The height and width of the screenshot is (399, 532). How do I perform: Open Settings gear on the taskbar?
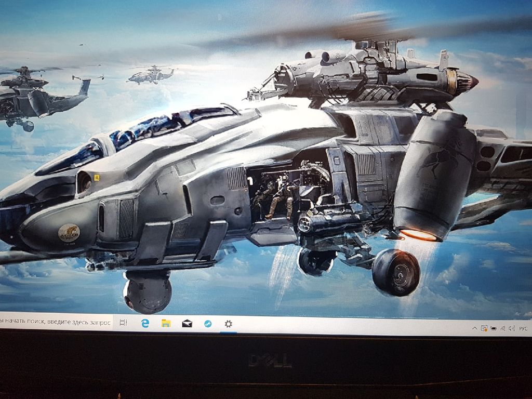point(228,324)
